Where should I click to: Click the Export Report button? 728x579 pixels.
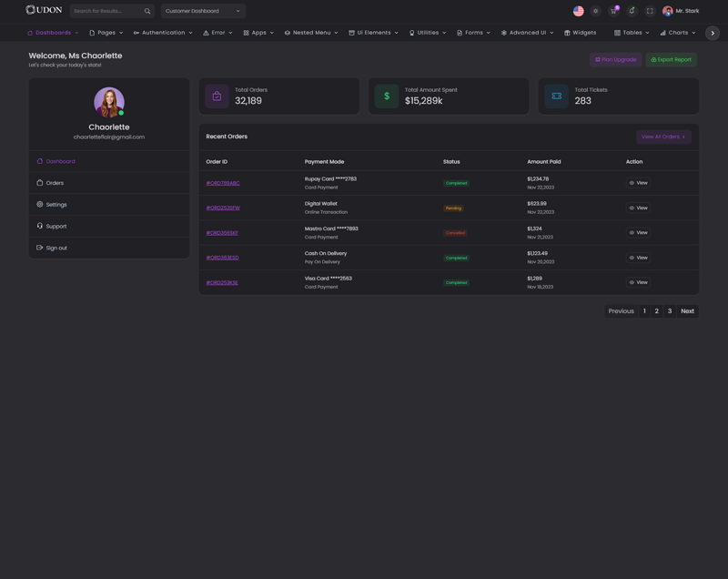671,59
